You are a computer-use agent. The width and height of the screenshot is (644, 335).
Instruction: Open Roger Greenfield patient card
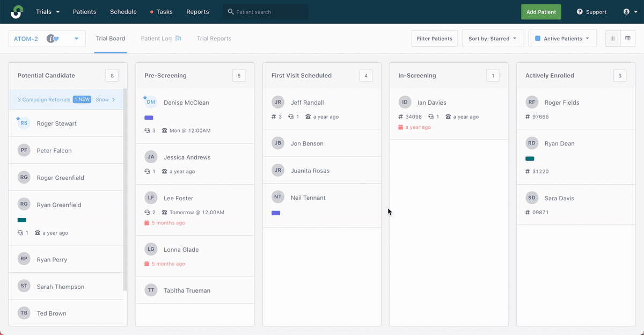pyautogui.click(x=67, y=178)
